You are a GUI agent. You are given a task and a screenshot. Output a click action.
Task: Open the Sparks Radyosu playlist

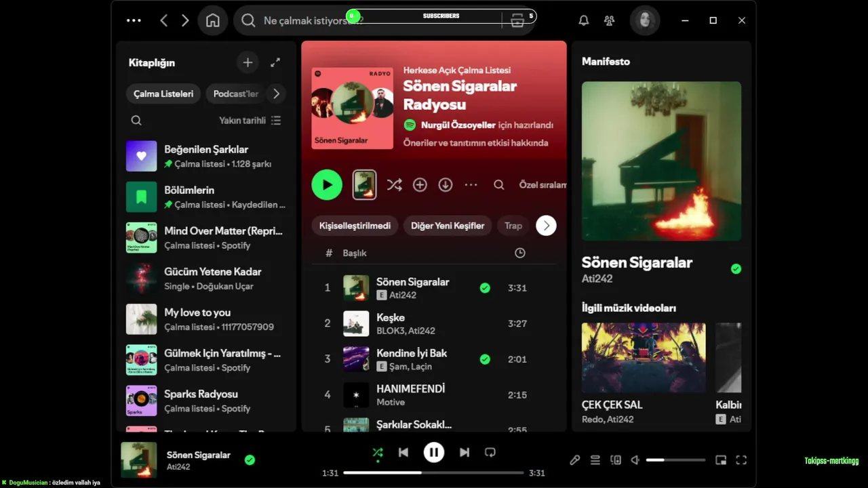click(206, 401)
